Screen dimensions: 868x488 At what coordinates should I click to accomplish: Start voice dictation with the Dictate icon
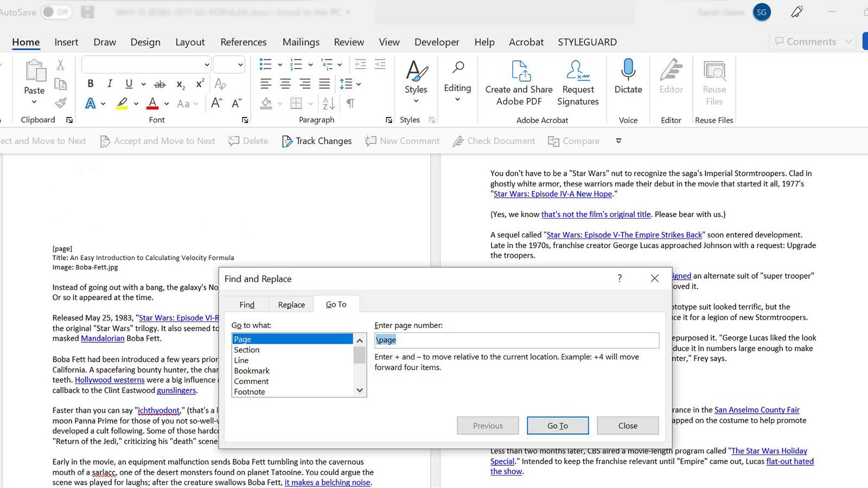pyautogui.click(x=628, y=76)
